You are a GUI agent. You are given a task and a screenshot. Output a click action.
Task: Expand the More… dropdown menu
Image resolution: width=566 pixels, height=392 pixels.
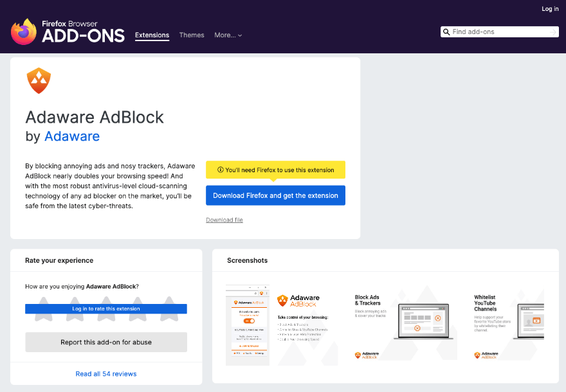click(228, 35)
